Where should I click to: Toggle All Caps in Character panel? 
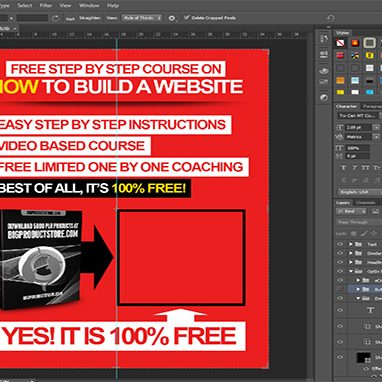pos(365,168)
